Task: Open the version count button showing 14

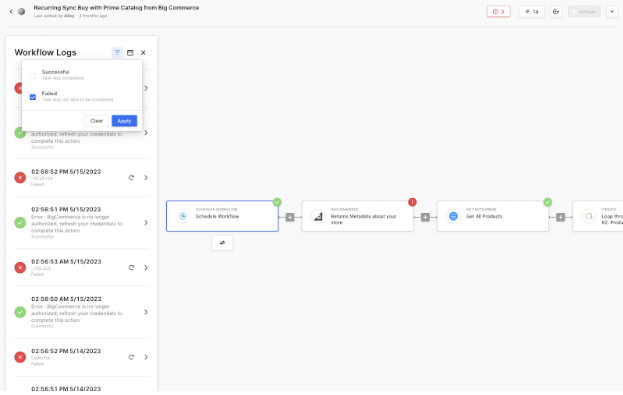Action: coord(532,12)
